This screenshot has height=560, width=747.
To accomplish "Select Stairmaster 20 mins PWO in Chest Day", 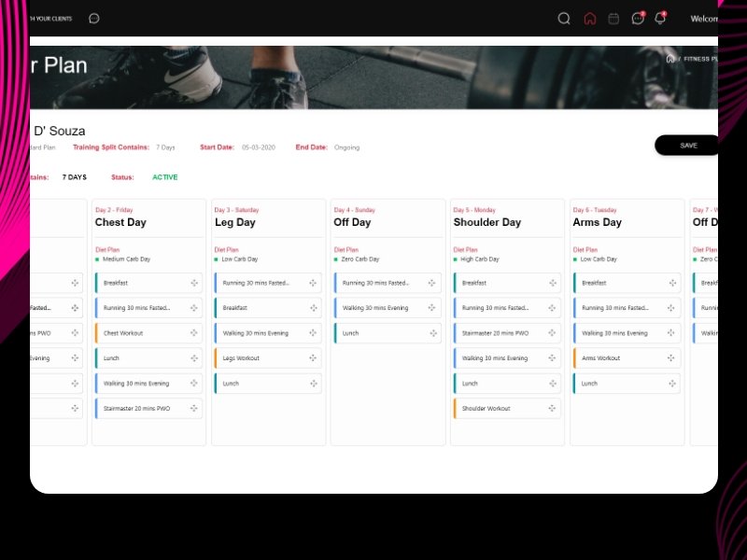I will 136,409.
